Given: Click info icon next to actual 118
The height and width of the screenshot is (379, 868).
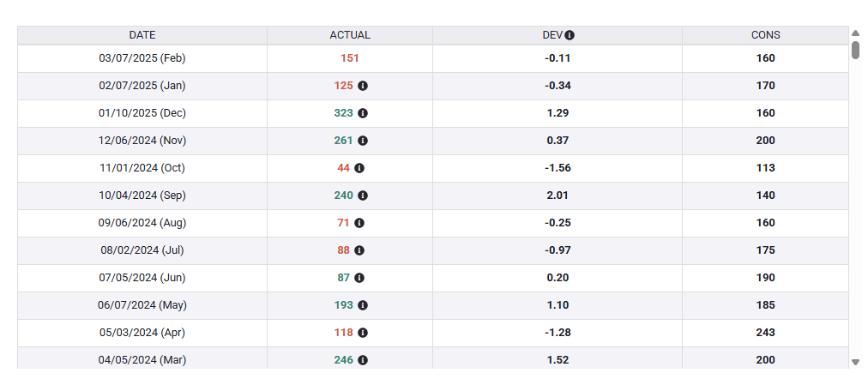Looking at the screenshot, I should point(363,333).
